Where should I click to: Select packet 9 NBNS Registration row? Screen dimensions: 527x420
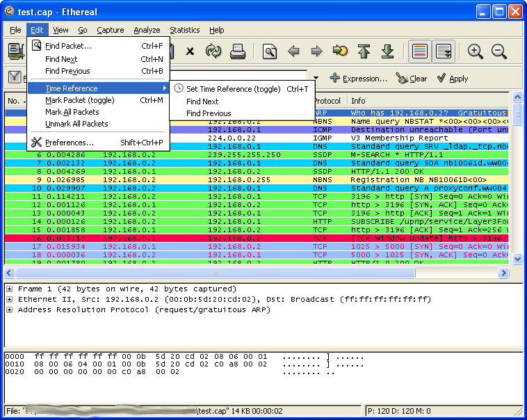(256, 179)
